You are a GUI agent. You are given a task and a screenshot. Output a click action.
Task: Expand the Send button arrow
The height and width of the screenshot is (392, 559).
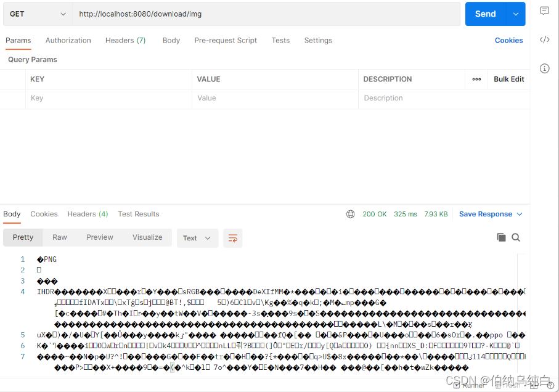pos(515,14)
